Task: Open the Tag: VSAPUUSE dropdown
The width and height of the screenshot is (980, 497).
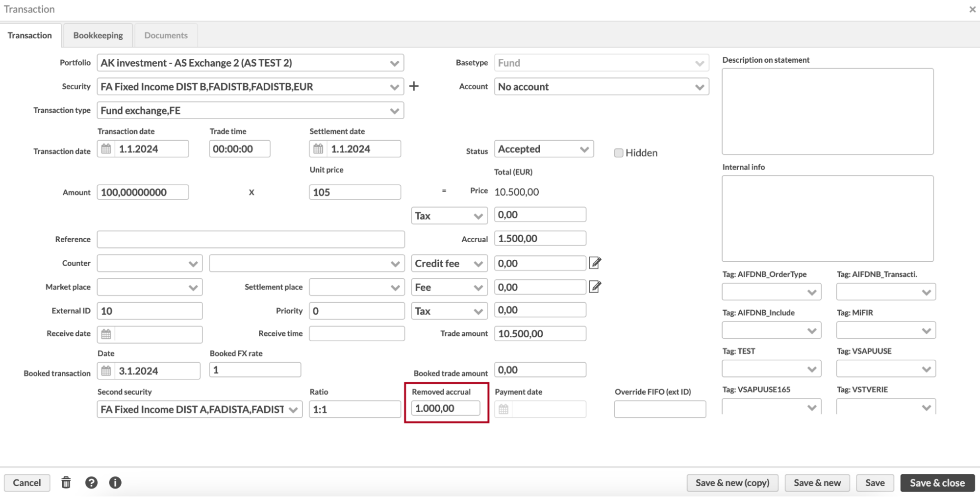Action: click(x=886, y=369)
